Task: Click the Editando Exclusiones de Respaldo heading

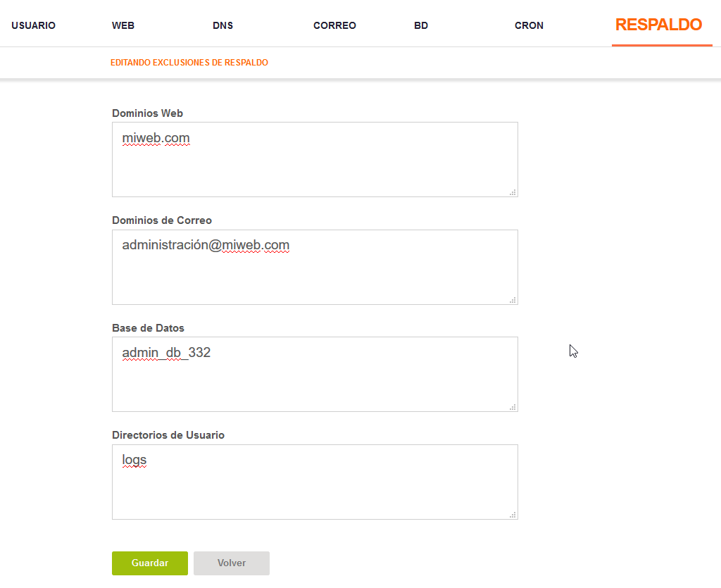Action: click(189, 63)
